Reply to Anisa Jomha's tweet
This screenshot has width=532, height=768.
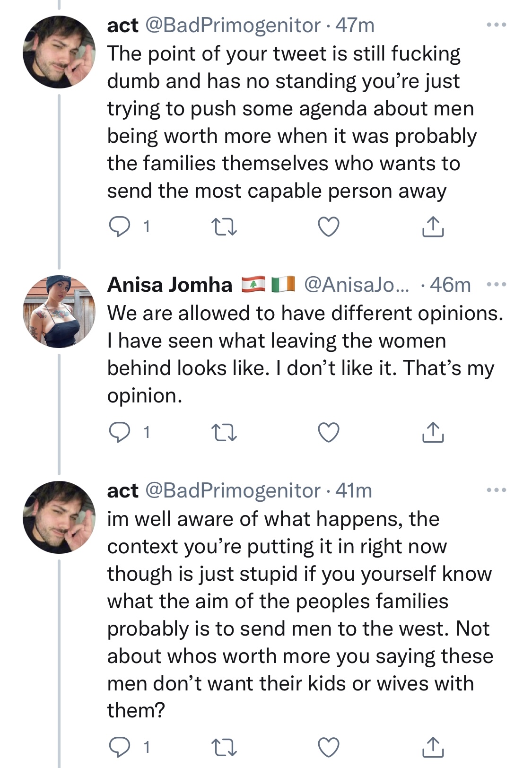120,432
